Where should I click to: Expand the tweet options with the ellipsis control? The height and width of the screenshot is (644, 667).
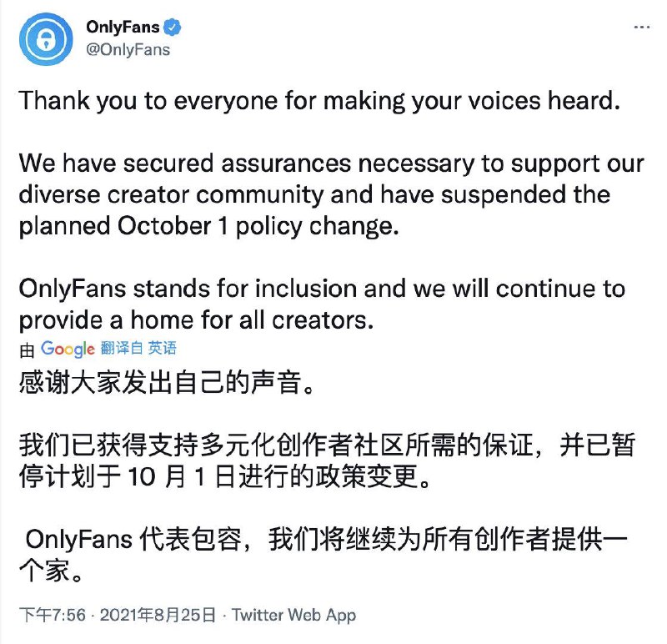coord(642,28)
